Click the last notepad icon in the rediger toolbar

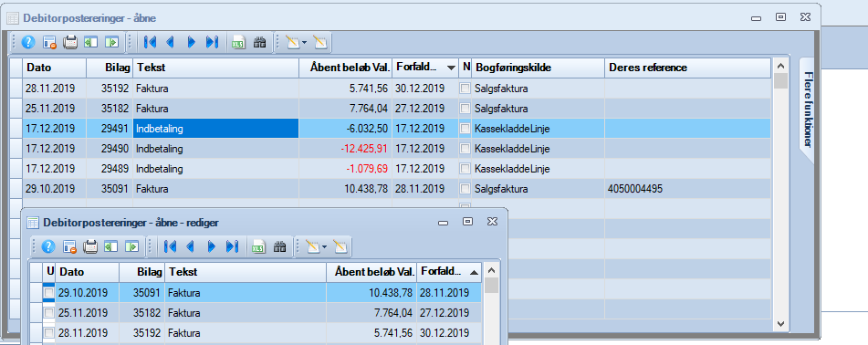[x=340, y=246]
